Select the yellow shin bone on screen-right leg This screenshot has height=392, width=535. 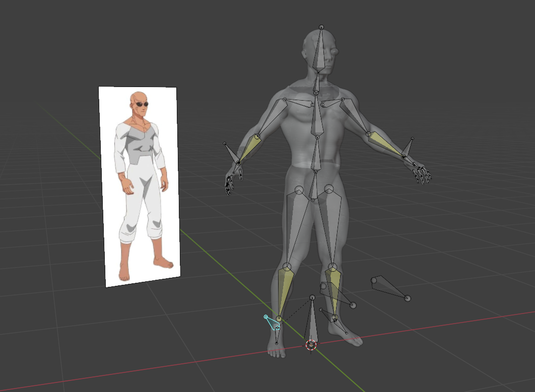tap(332, 289)
